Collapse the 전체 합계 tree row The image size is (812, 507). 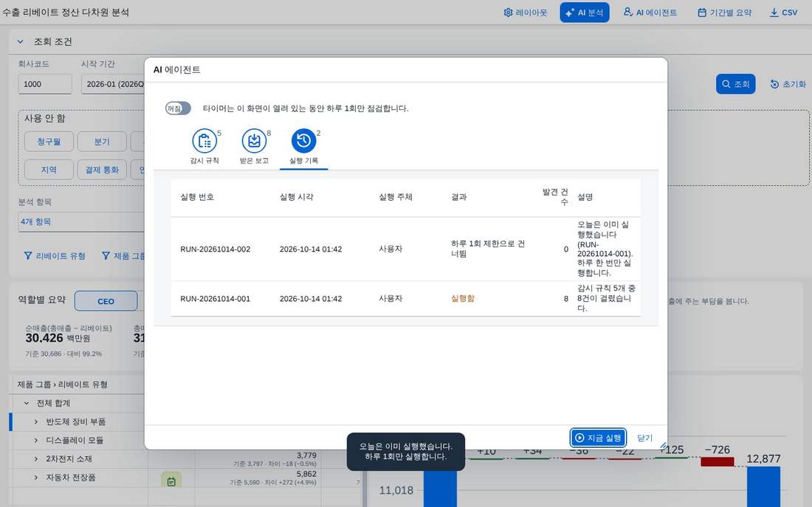tap(27, 403)
